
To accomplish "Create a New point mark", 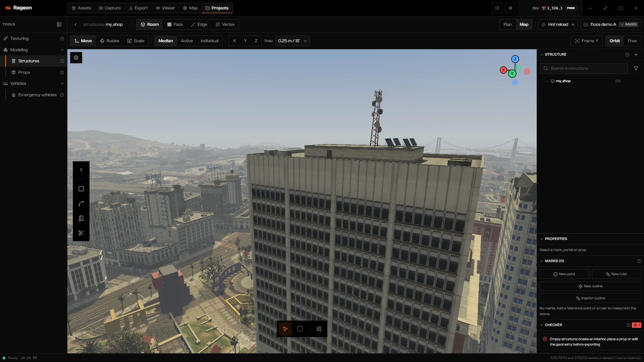I will point(564,274).
